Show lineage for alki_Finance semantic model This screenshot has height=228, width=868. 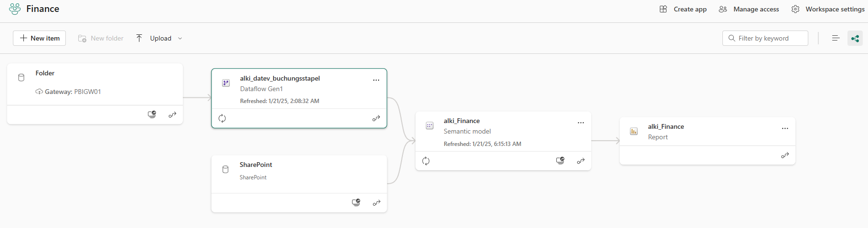tap(581, 161)
